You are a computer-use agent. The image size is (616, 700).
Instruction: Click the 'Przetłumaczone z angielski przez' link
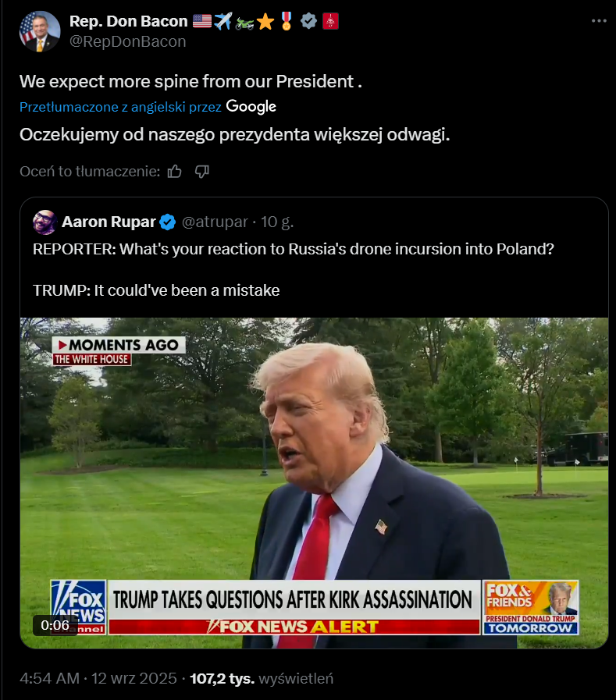point(120,107)
